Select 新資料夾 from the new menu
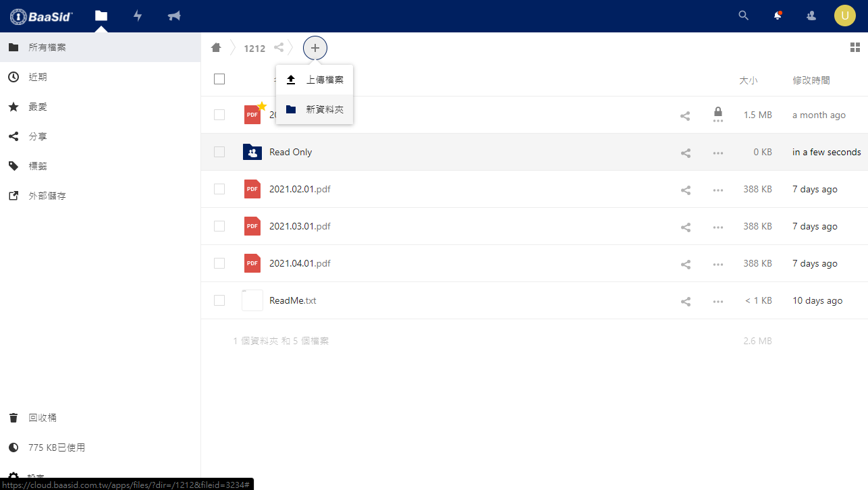 [x=315, y=109]
